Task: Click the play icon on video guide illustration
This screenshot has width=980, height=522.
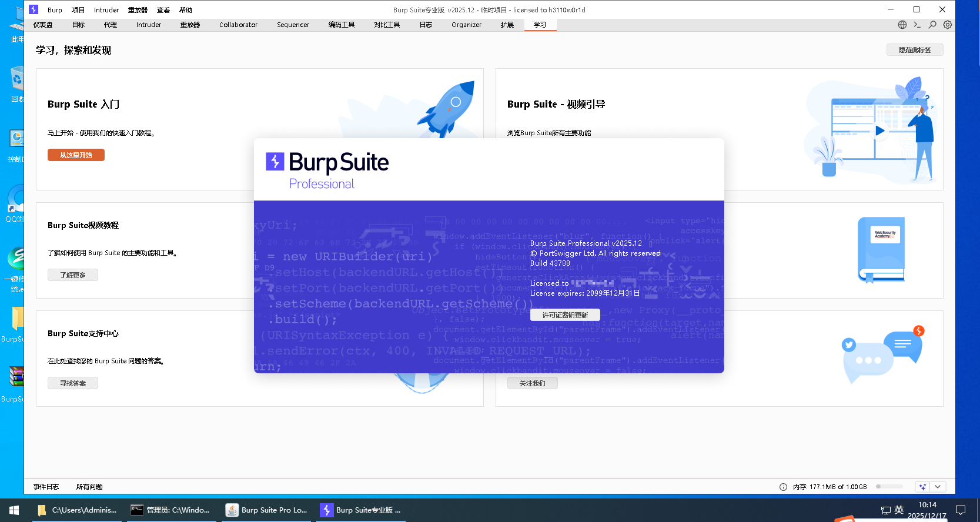Action: [879, 130]
